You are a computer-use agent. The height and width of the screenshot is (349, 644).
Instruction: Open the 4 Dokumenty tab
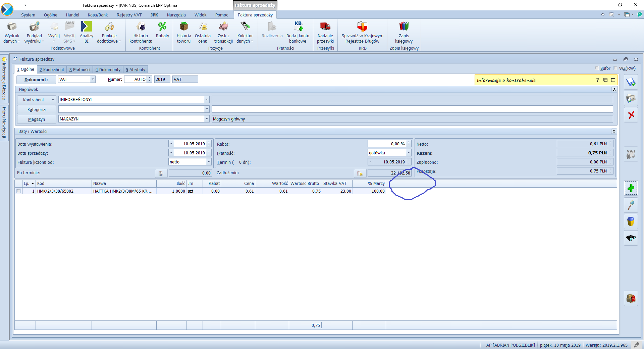[x=108, y=70]
